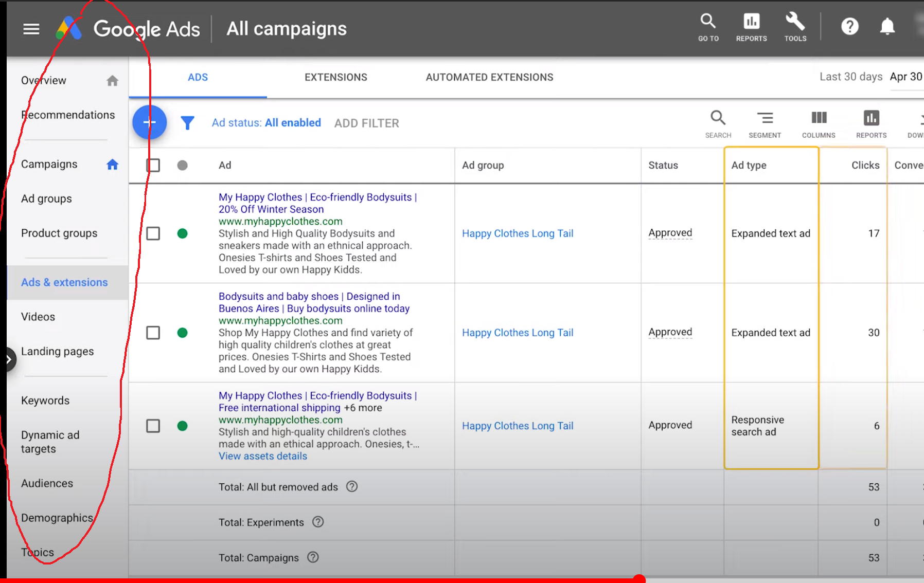Click the blue filter funnel icon
This screenshot has width=924, height=583.
pyautogui.click(x=188, y=123)
